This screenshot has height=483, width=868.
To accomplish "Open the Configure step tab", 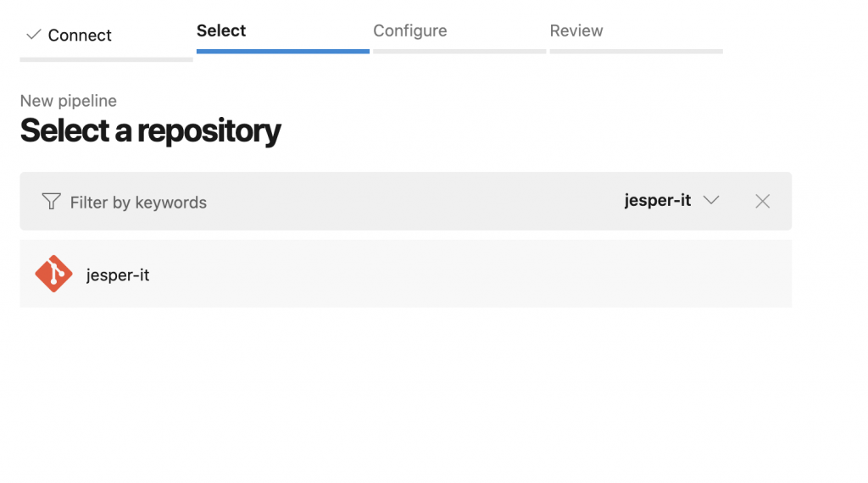I will coord(409,31).
